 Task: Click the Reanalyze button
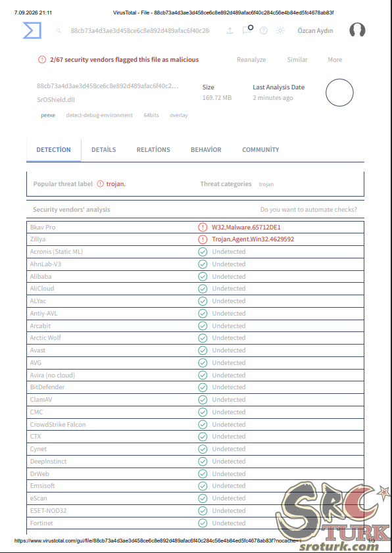pos(251,60)
